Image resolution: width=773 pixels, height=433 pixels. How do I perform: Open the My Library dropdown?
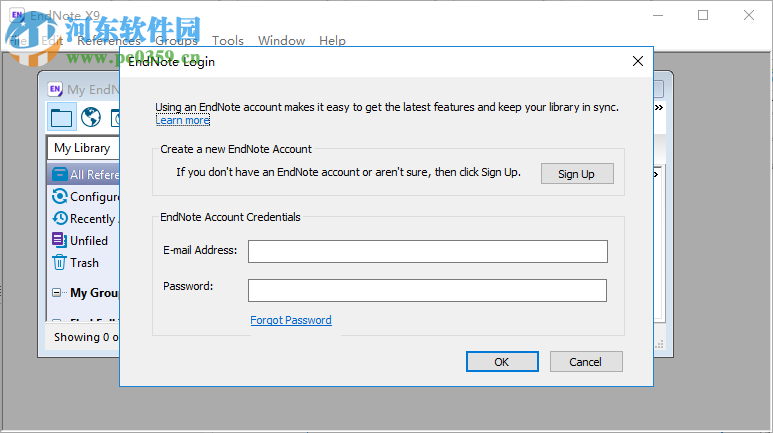click(83, 148)
